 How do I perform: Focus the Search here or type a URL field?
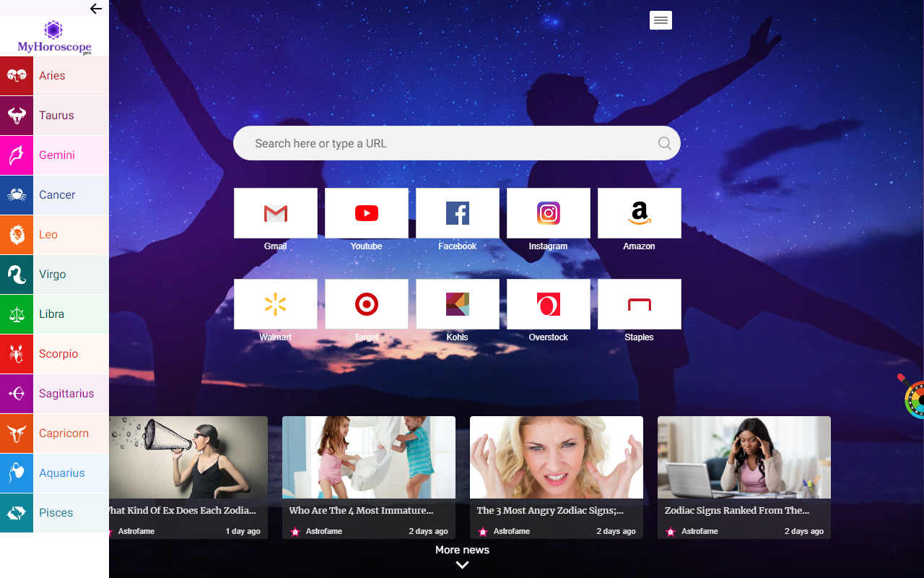tap(448, 143)
